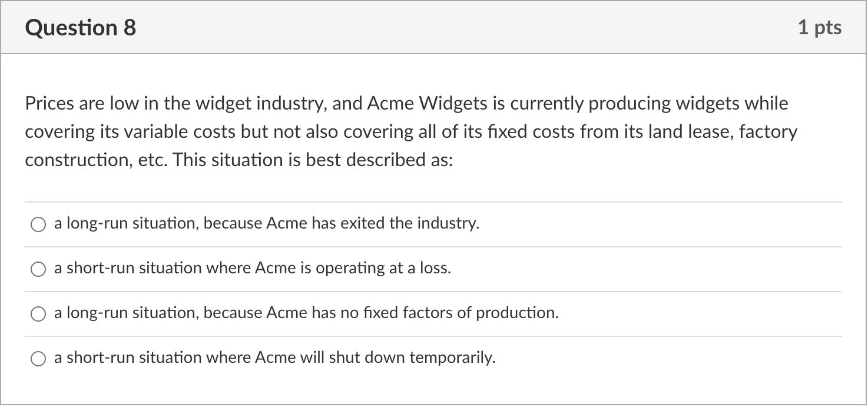This screenshot has height=410, width=868.
Task: Select the radio button for 'exited the industry'
Action: coord(38,224)
